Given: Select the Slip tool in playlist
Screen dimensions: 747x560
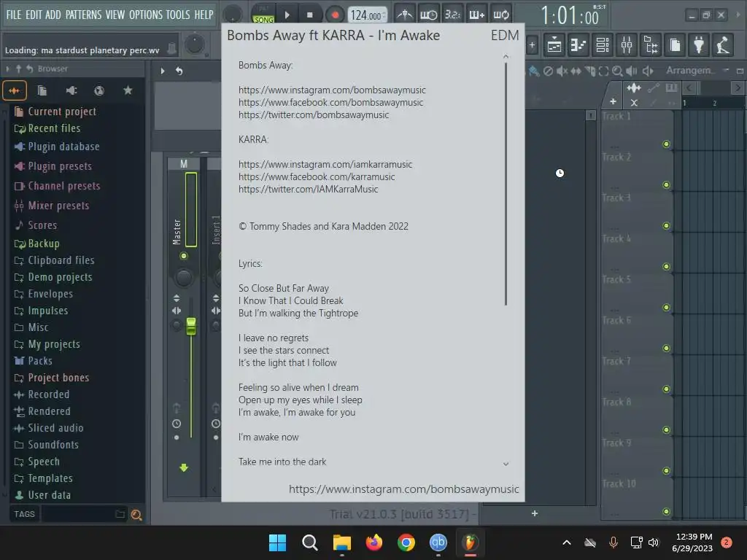Looking at the screenshot, I should (x=576, y=71).
